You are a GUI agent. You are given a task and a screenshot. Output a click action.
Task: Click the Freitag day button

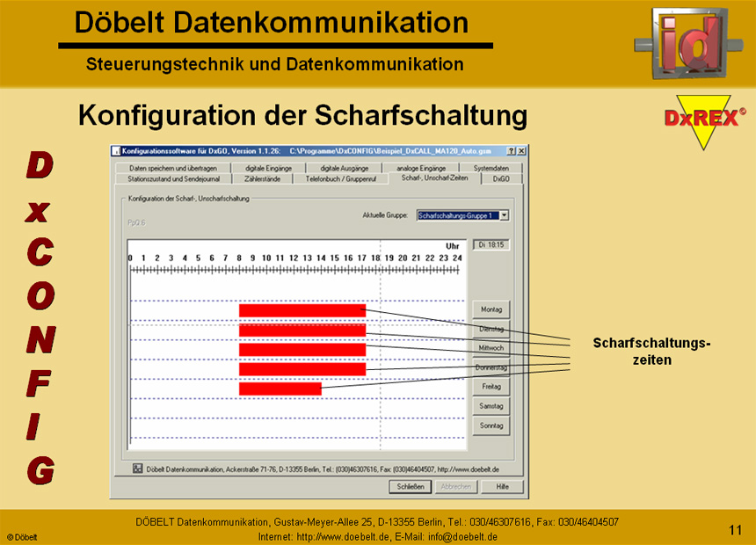(491, 387)
